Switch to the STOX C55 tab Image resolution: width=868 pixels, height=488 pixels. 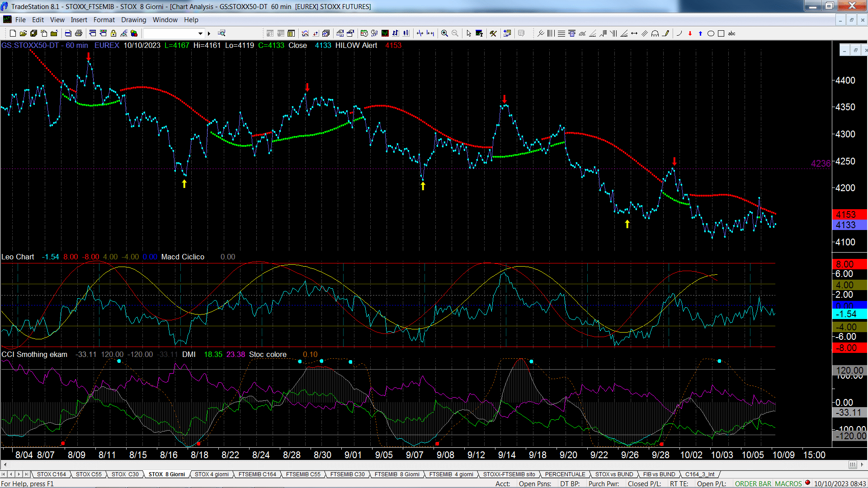(89, 474)
